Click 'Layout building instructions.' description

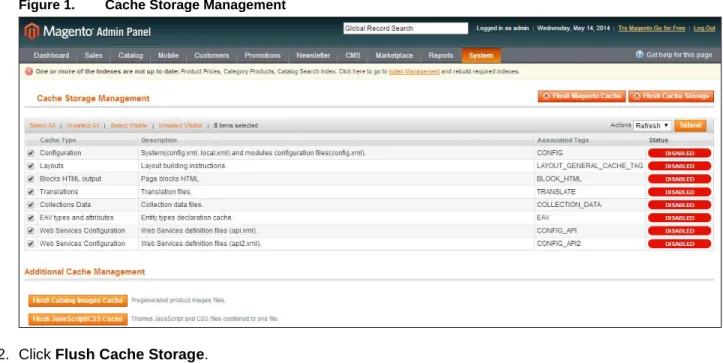(184, 166)
